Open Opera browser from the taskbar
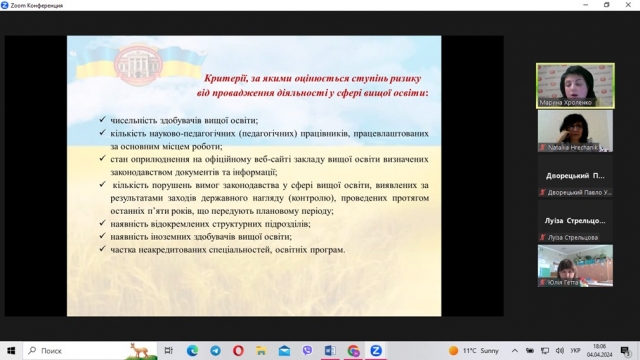This screenshot has width=640, height=360. point(238,351)
